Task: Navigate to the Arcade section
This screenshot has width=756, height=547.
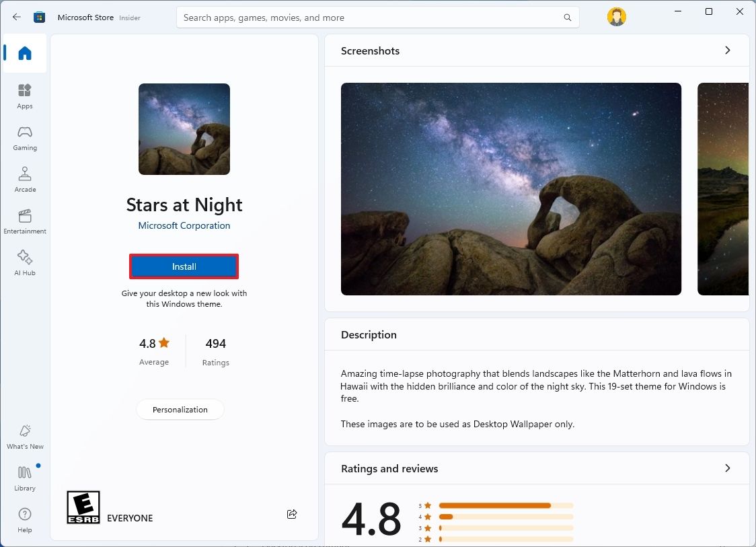Action: (x=24, y=178)
